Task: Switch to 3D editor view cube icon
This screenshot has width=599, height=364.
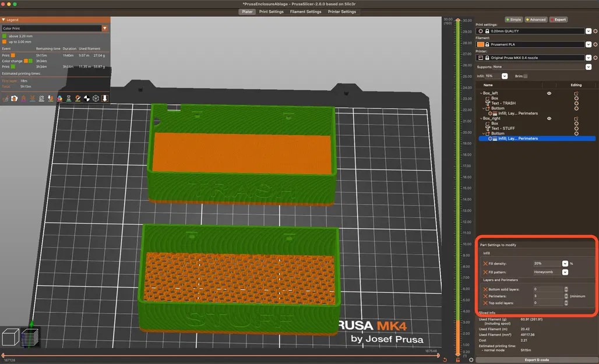Action: pos(10,337)
